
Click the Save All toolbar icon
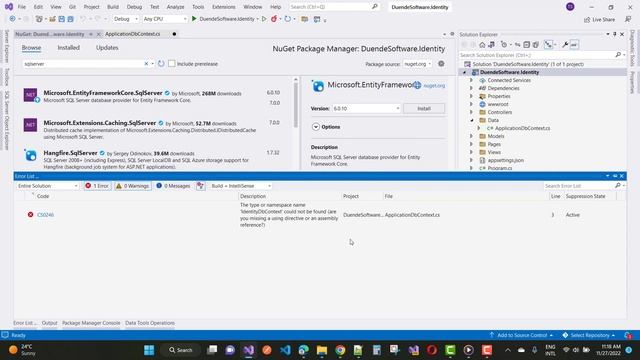tap(70, 19)
